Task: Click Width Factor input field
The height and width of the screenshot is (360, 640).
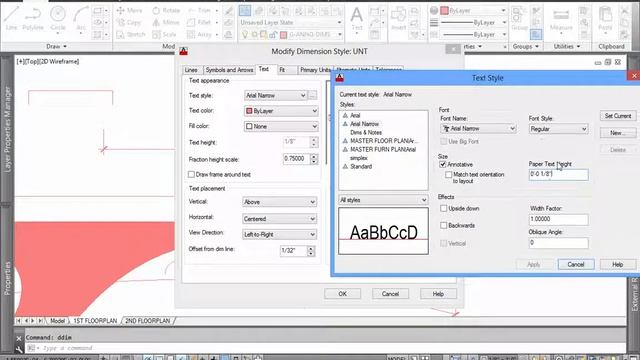Action: pyautogui.click(x=558, y=219)
